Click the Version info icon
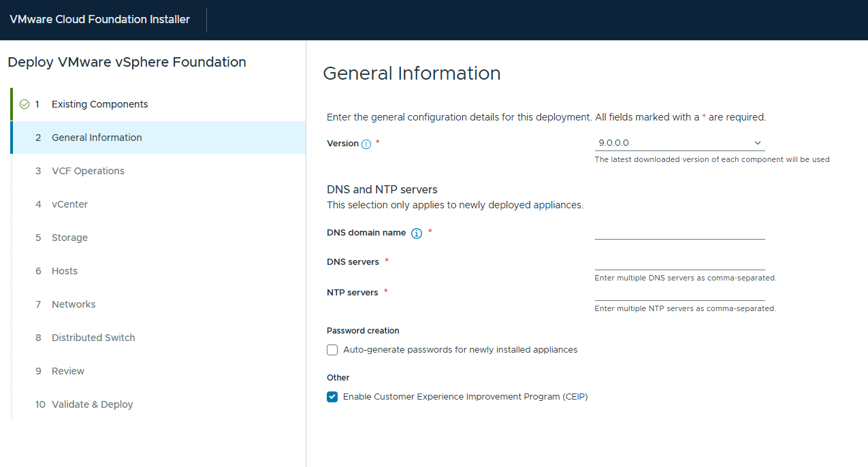868x467 pixels. 366,144
